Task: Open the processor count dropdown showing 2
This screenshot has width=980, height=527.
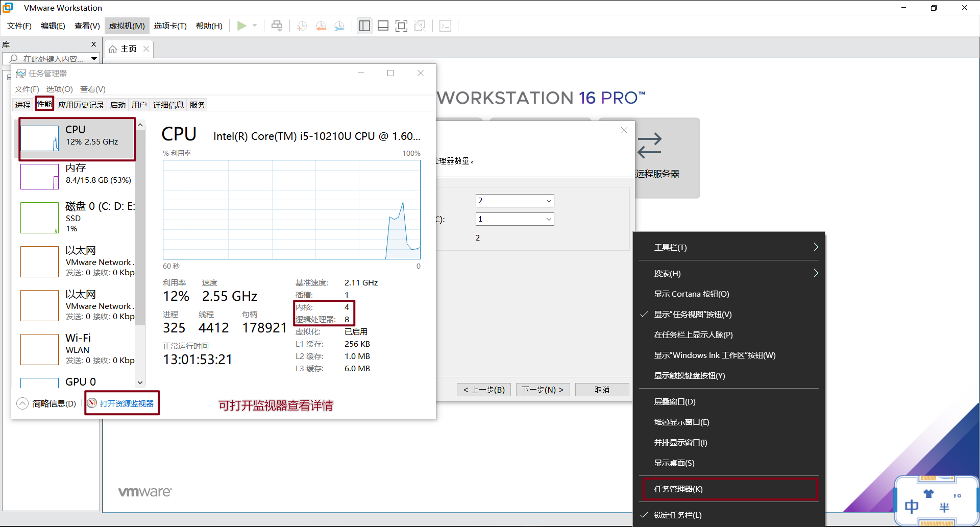Action: (x=514, y=201)
